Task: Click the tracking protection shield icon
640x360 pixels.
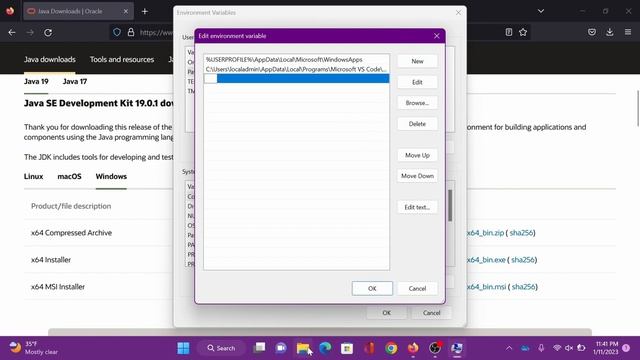Action: 117,32
